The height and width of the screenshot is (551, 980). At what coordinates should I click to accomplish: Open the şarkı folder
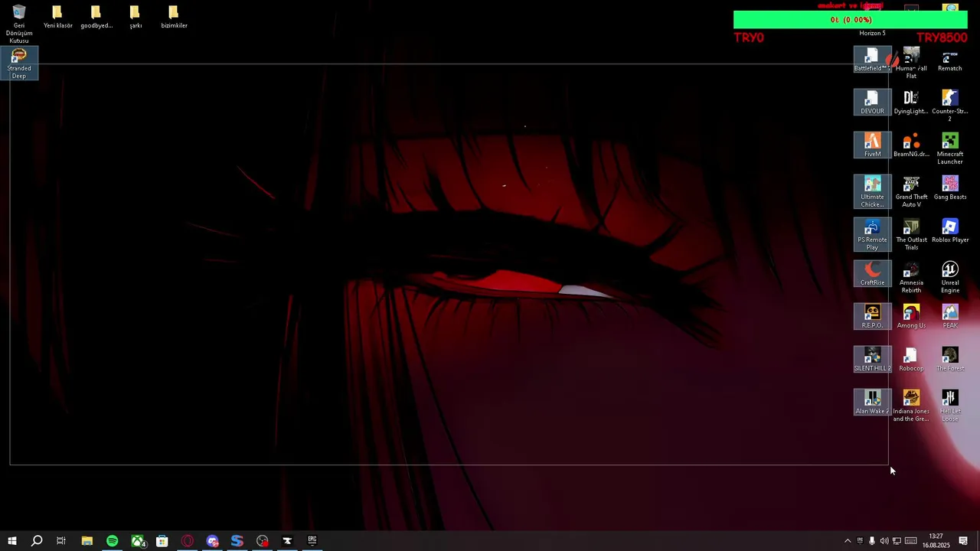tap(136, 17)
